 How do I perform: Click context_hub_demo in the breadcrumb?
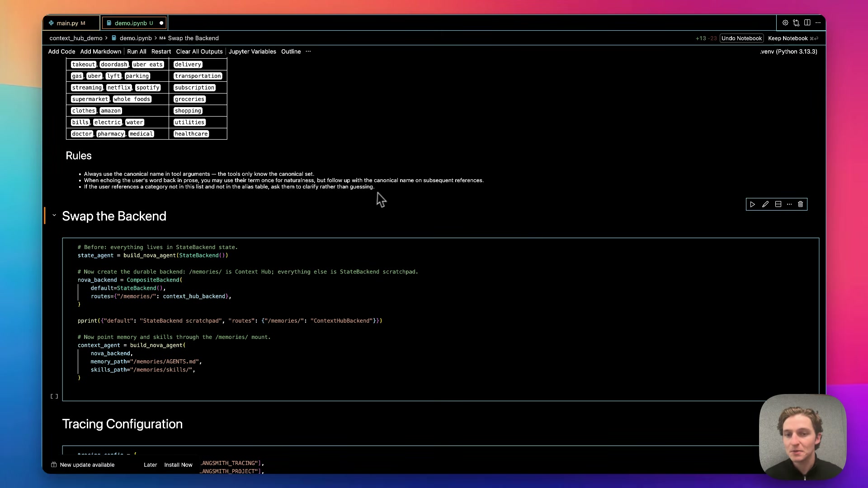pyautogui.click(x=76, y=38)
